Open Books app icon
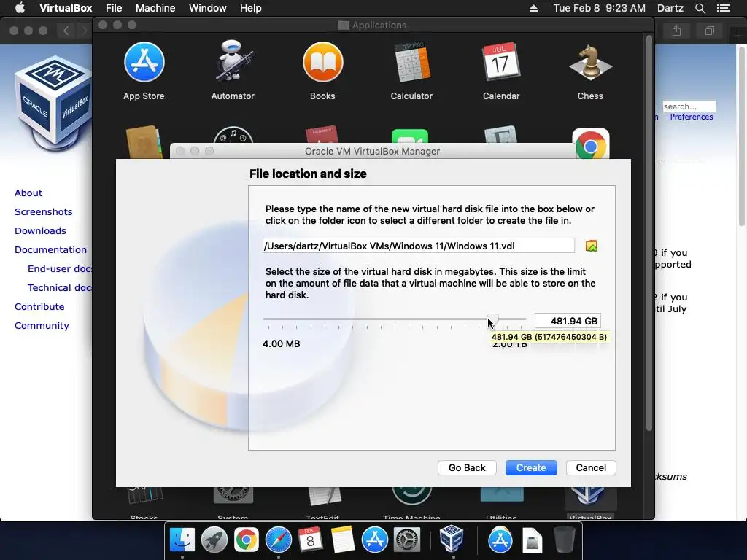 coord(322,63)
